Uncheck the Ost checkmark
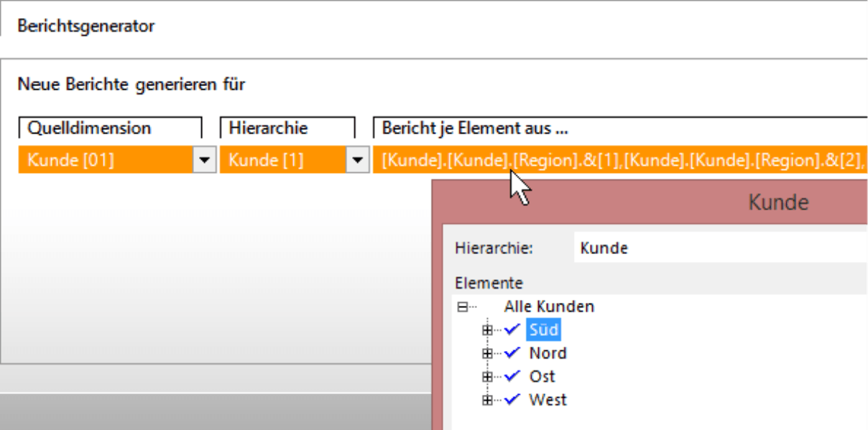 (512, 375)
